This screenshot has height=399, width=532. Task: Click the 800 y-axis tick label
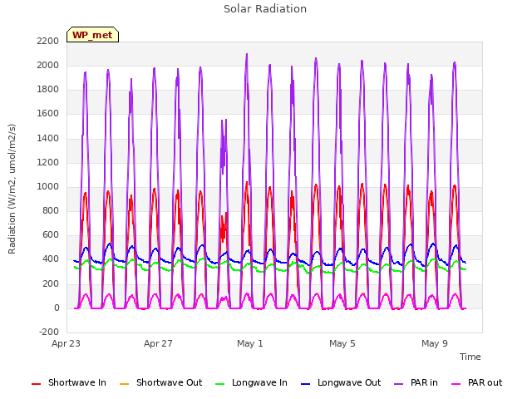click(x=51, y=210)
